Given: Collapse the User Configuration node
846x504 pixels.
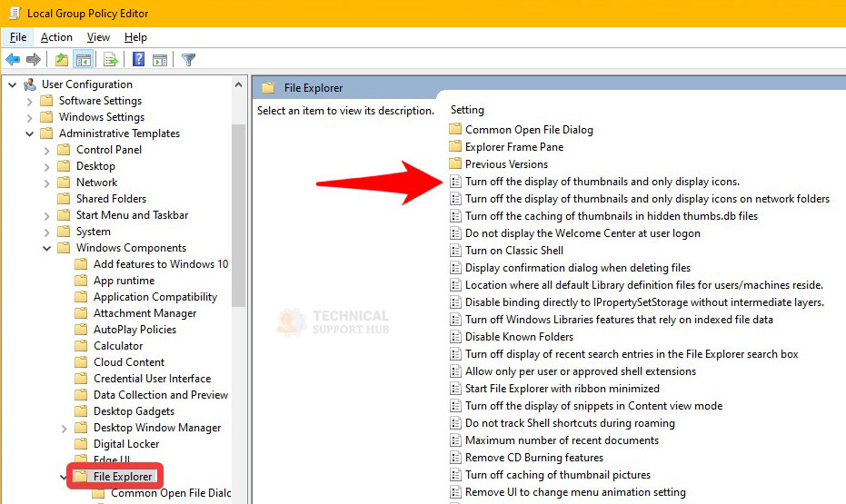Looking at the screenshot, I should 13,84.
